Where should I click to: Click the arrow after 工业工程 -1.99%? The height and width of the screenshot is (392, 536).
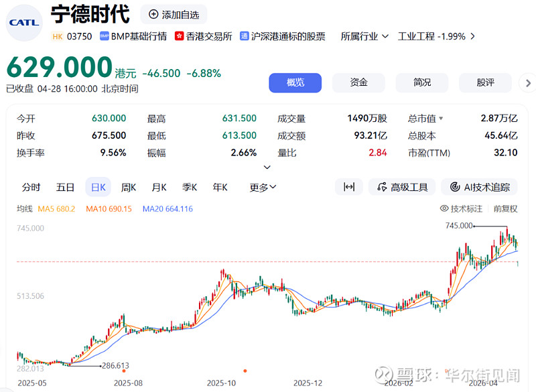(x=473, y=36)
